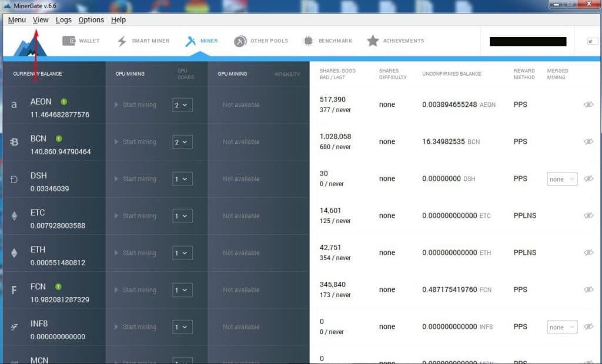The image size is (602, 364).
Task: Click BCN unconfirmed balance 16.34982535
Action: coord(443,141)
